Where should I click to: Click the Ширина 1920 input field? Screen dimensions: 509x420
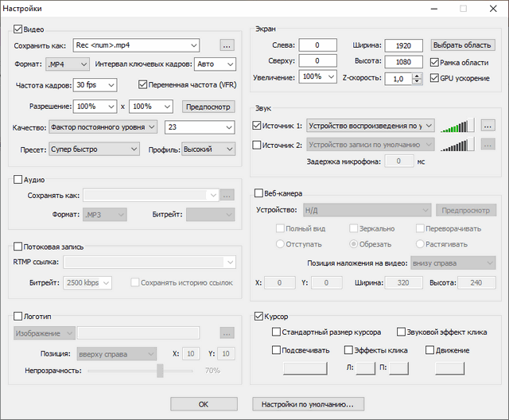(404, 46)
